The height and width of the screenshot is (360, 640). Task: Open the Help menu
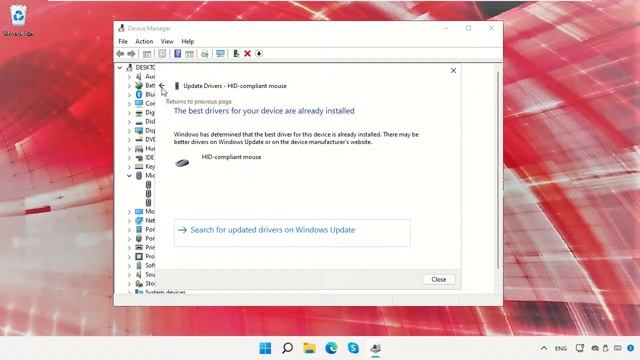[x=188, y=41]
